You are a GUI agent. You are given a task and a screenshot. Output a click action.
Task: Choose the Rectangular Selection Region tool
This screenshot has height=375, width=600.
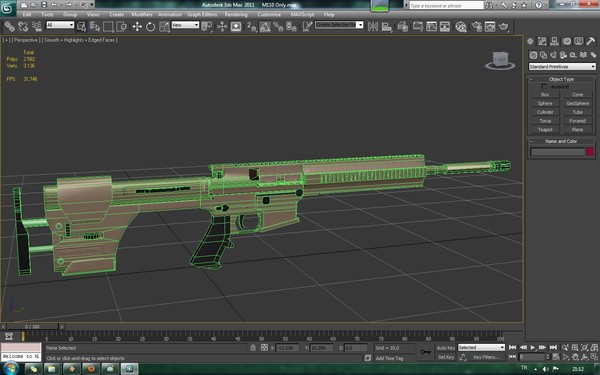pos(108,26)
